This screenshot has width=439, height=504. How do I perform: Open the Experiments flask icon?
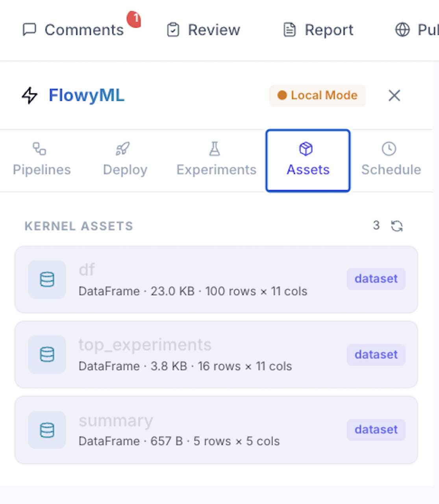click(215, 149)
